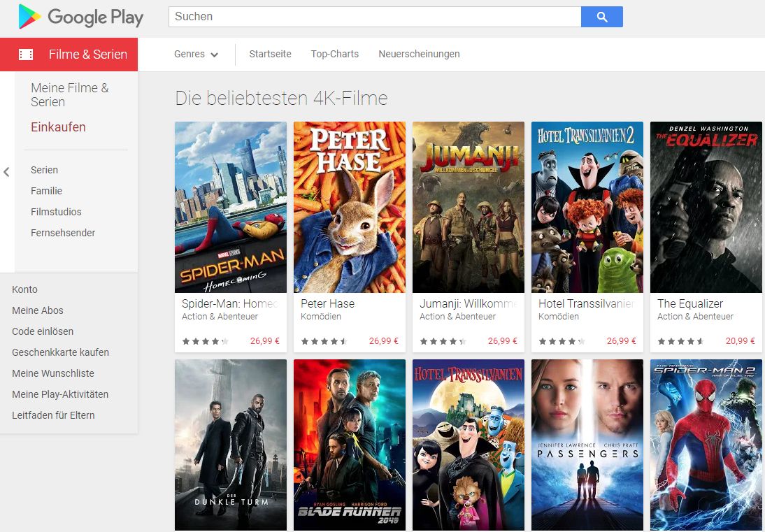The height and width of the screenshot is (532, 765).
Task: Open the first Hotel Transsilvanien poster with the moon
Action: [x=469, y=445]
